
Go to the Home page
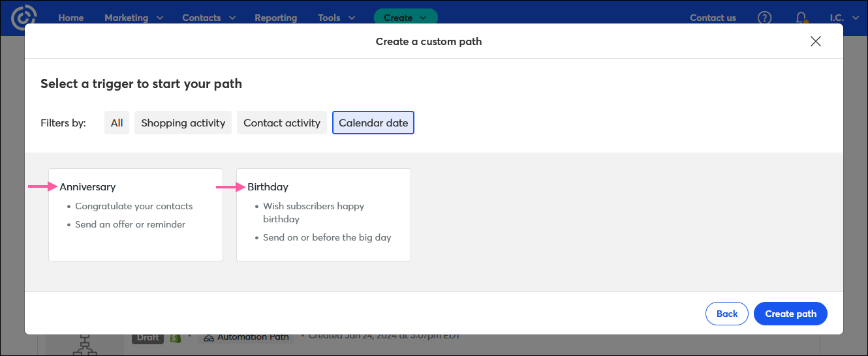coord(71,18)
